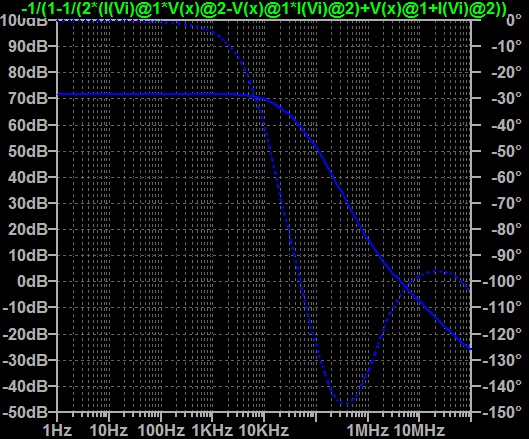This screenshot has height=439, width=529.
Task: Click the 10dB left axis label
Action: tap(28, 255)
